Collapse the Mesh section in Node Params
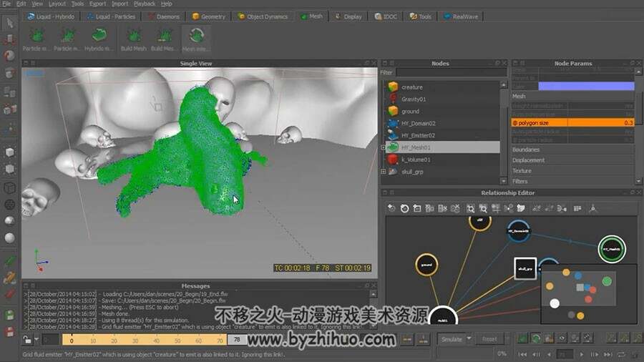 572,96
